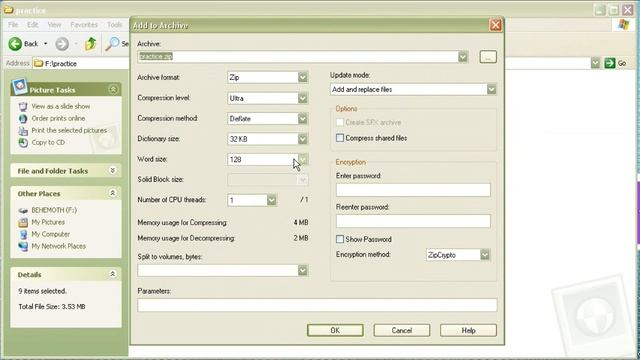Click the Windows flag logo icon
The width and height of the screenshot is (640, 360).
click(623, 24)
